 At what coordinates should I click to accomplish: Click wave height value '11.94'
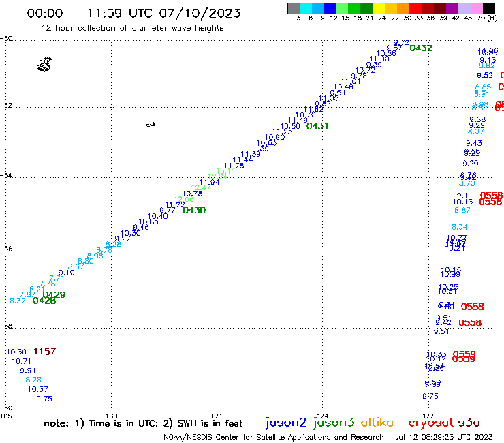pos(210,182)
